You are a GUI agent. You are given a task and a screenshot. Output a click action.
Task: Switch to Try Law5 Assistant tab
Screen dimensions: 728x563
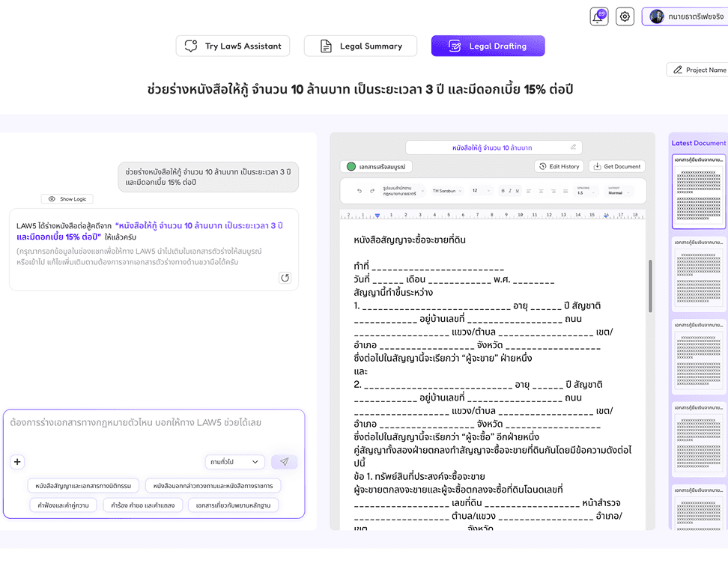click(x=233, y=46)
